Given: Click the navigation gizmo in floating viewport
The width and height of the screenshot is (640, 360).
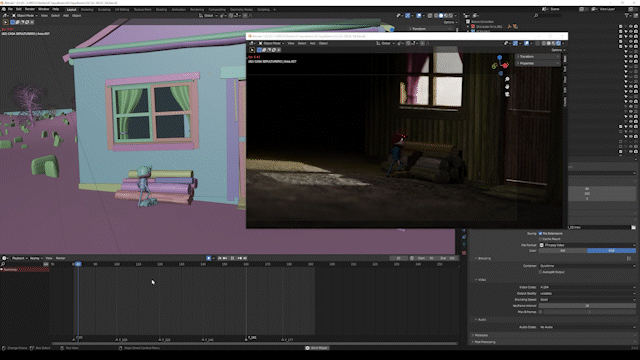Looking at the screenshot, I should (x=500, y=65).
